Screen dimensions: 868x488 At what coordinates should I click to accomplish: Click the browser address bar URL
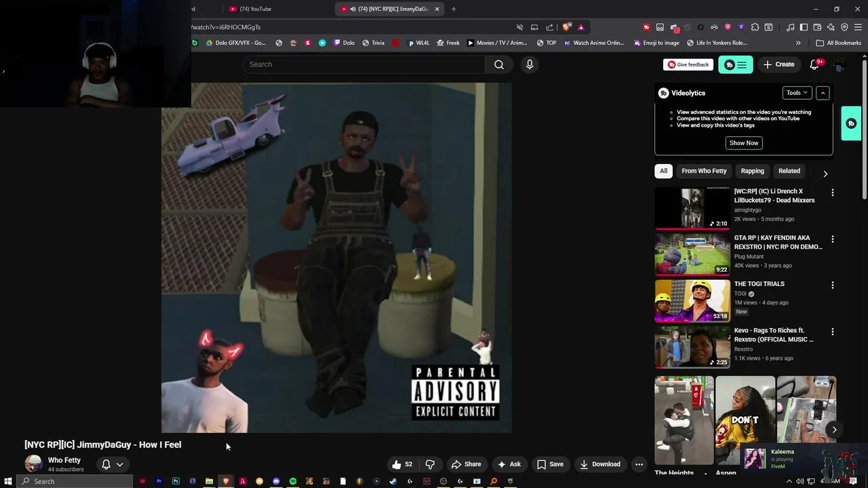226,27
